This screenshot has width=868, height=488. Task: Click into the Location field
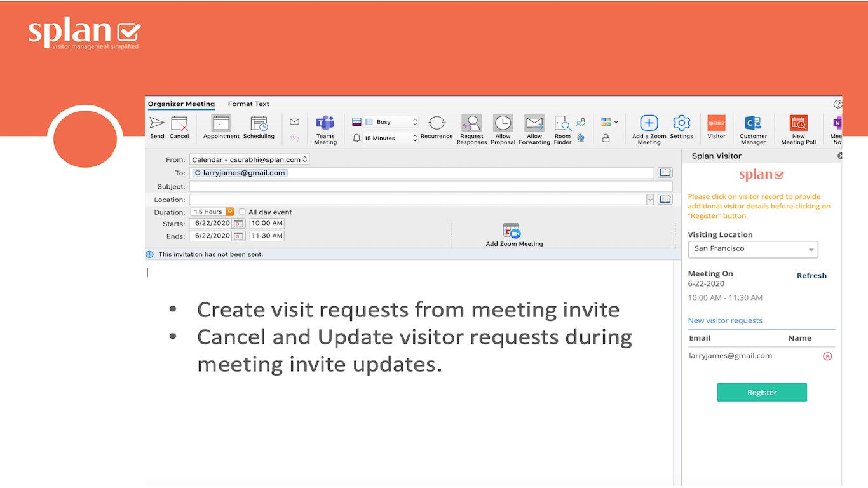(417, 200)
